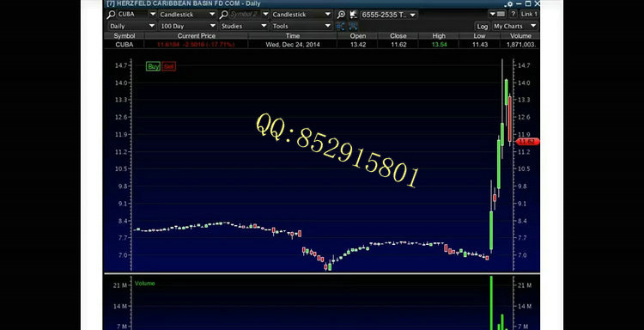Open the Tools menu
The height and width of the screenshot is (330, 644).
tap(301, 26)
